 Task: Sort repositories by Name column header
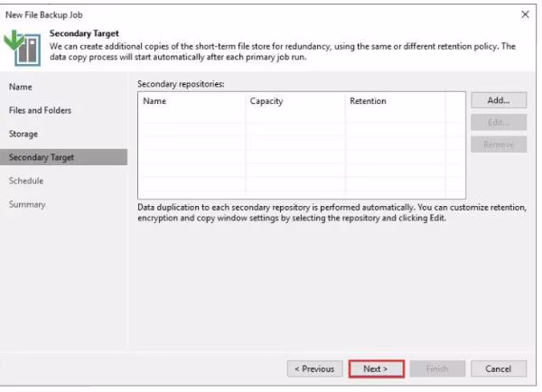pos(192,101)
